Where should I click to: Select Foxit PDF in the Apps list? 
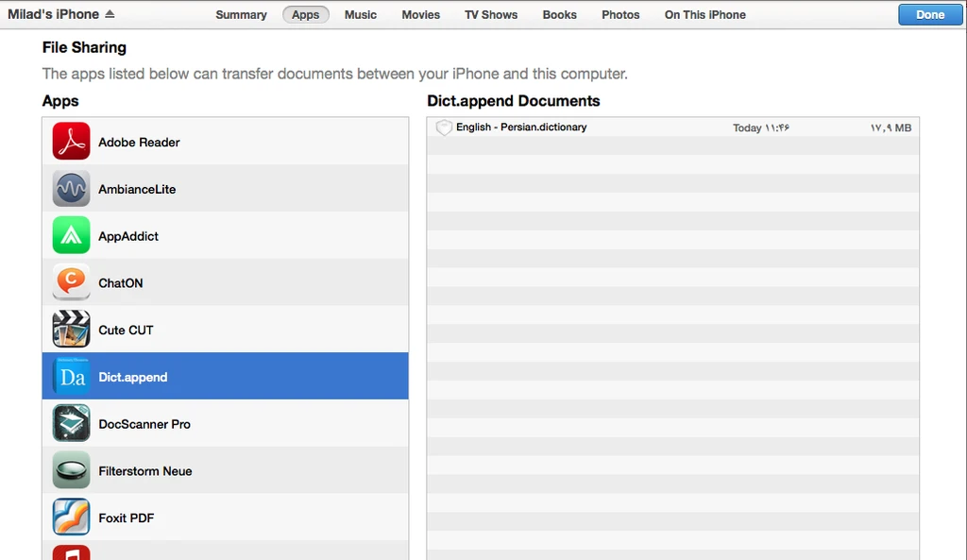coord(225,517)
